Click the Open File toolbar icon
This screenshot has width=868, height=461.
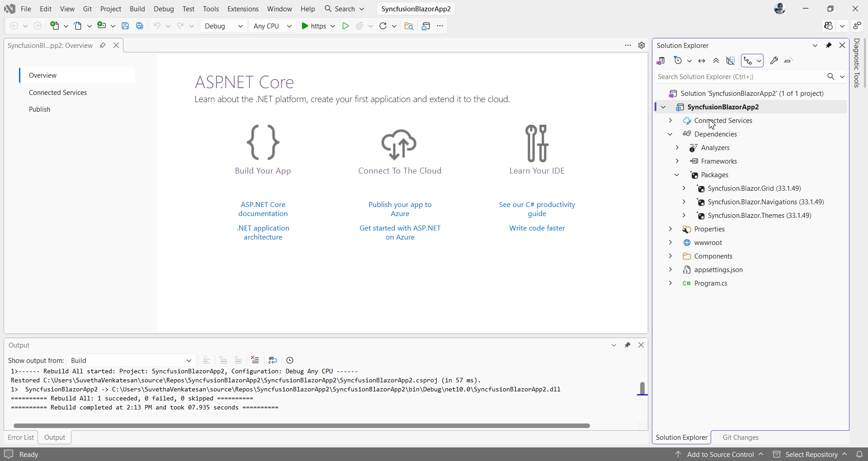78,26
